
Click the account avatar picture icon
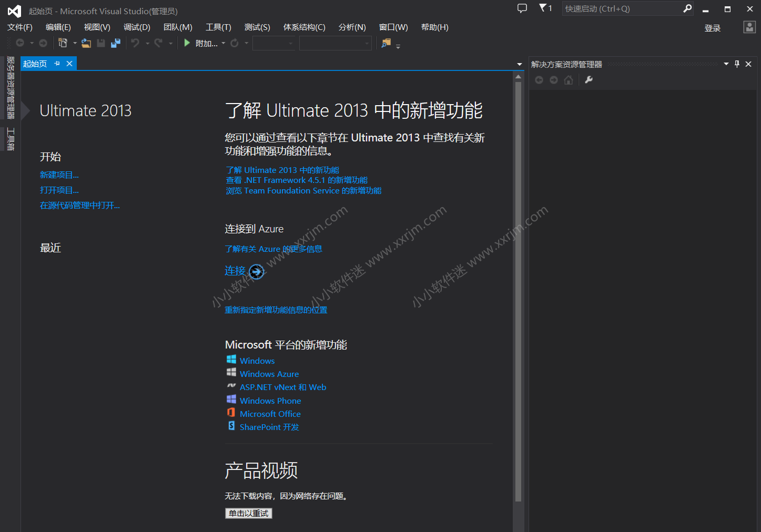749,27
